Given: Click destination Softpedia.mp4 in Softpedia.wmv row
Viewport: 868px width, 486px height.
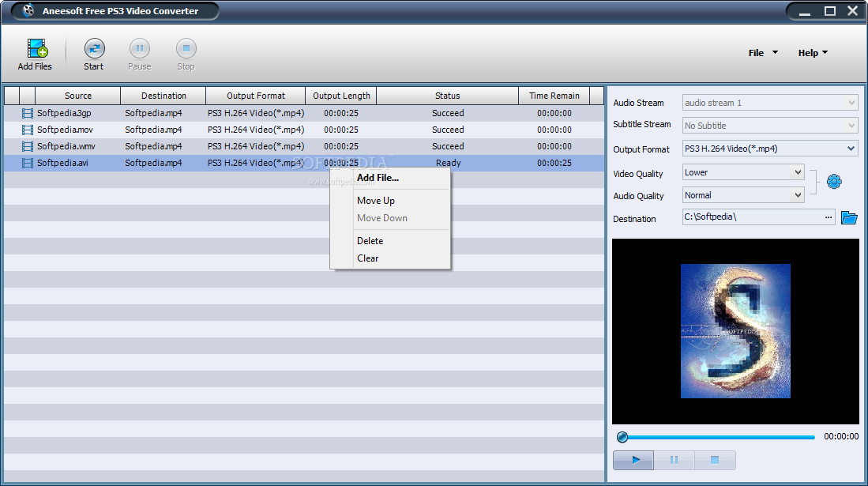Looking at the screenshot, I should [153, 146].
